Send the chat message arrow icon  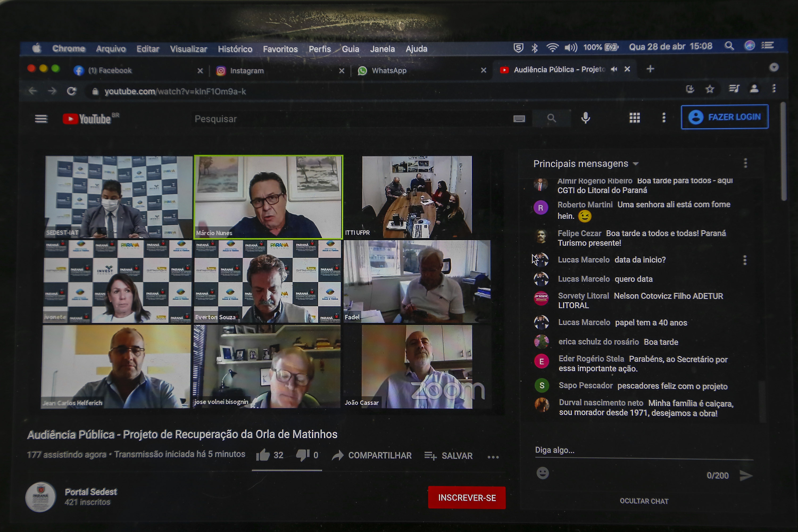[x=746, y=475]
